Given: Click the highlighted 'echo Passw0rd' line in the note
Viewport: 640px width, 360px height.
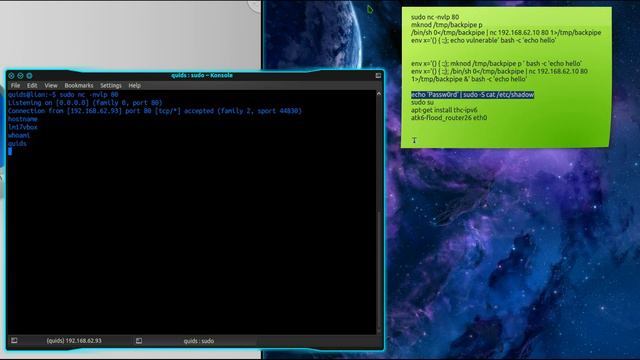Looking at the screenshot, I should pyautogui.click(x=472, y=95).
